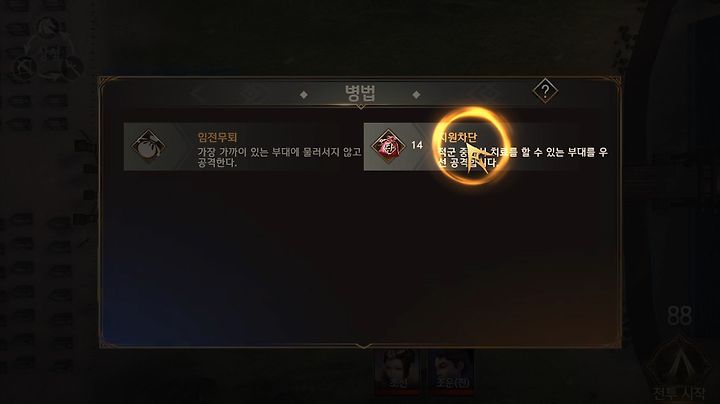Select the 초선 hero portrait
Viewport: 720px width, 404px height.
[x=397, y=372]
